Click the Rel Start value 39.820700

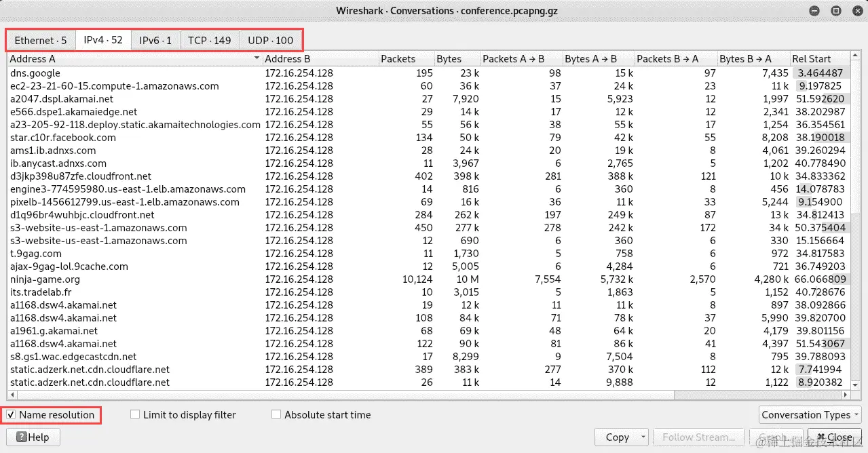coord(820,318)
